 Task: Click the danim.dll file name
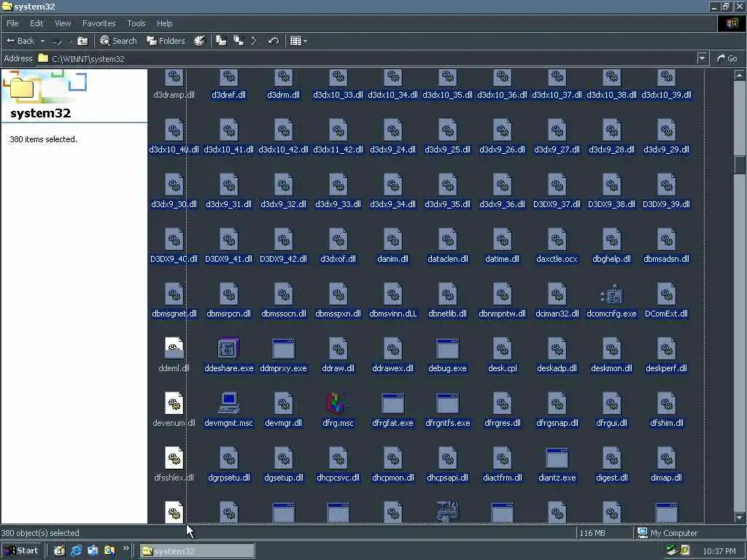coord(392,259)
